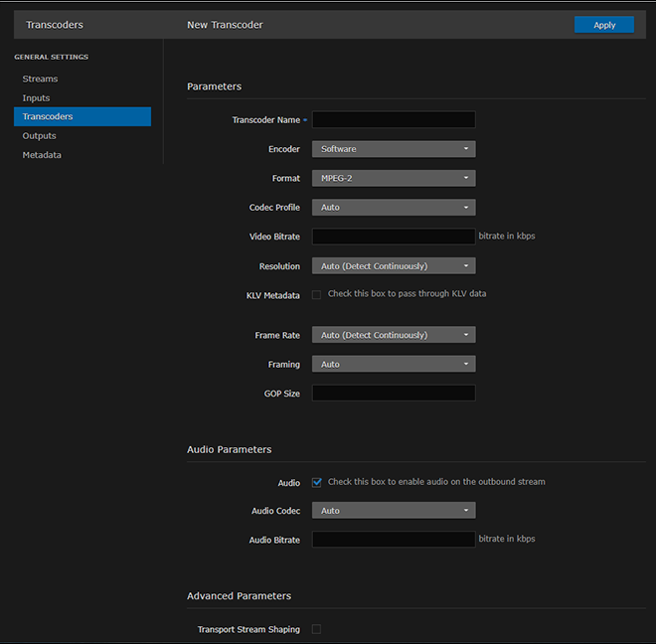This screenshot has width=656, height=644.
Task: Expand the Codec Profile dropdown
Action: pos(394,208)
